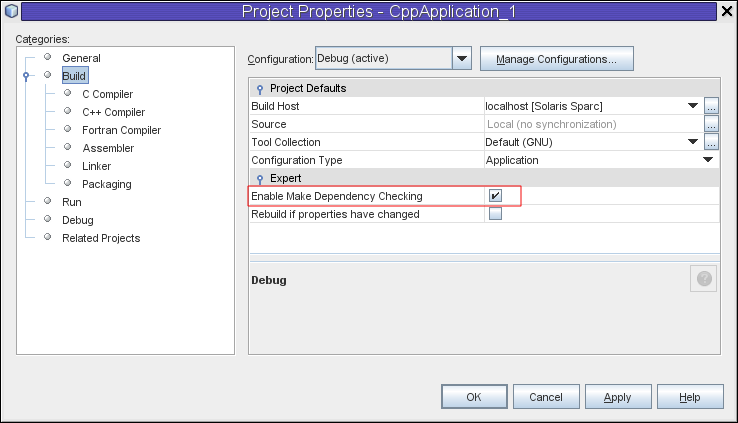Open Related Projects category
This screenshot has width=738, height=423.
[x=101, y=238]
